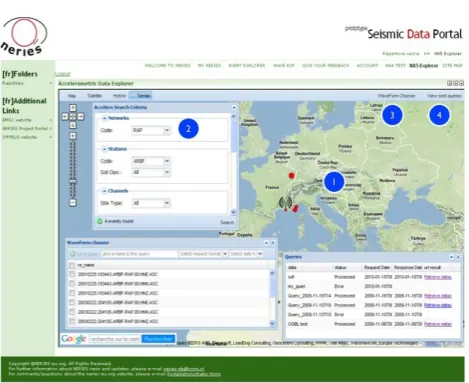Open the Site Map menu item
The image size is (469, 383).
[452, 66]
